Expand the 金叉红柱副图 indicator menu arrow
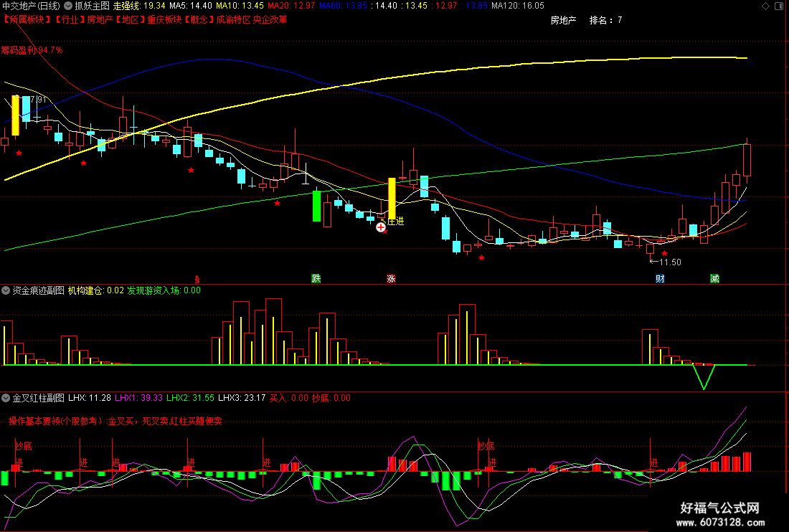Image resolution: width=789 pixels, height=532 pixels. point(6,398)
